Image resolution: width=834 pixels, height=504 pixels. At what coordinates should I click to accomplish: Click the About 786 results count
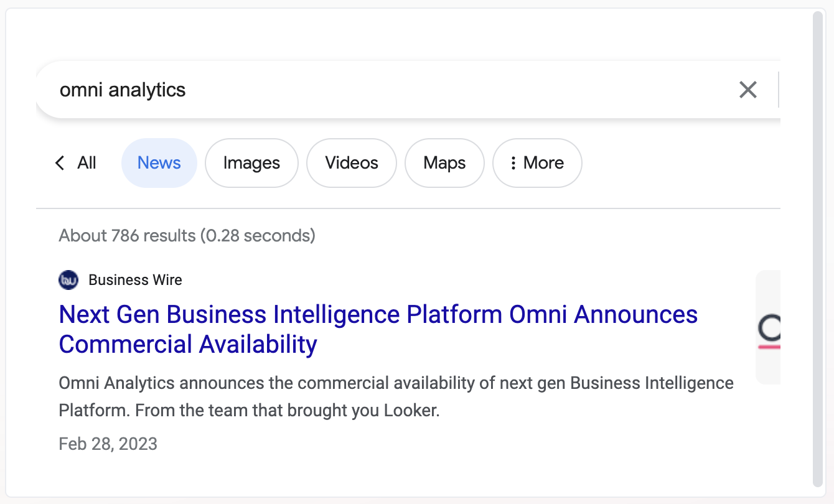coord(187,236)
